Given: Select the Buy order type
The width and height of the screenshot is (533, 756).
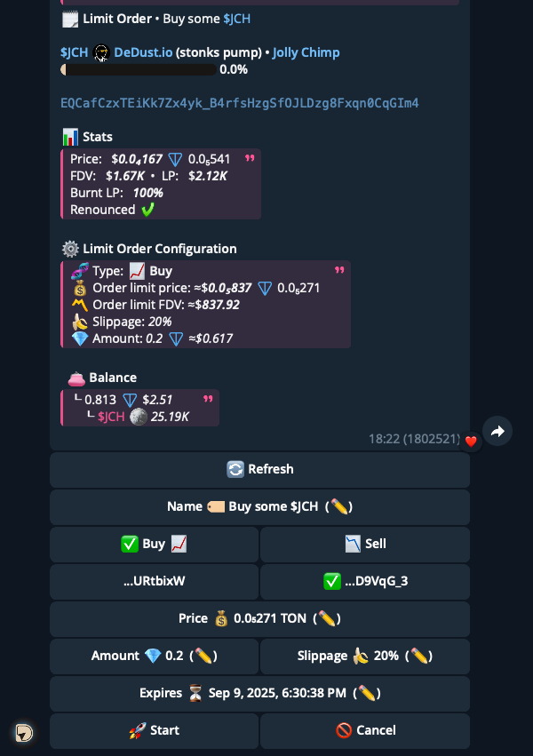Looking at the screenshot, I should 155,545.
